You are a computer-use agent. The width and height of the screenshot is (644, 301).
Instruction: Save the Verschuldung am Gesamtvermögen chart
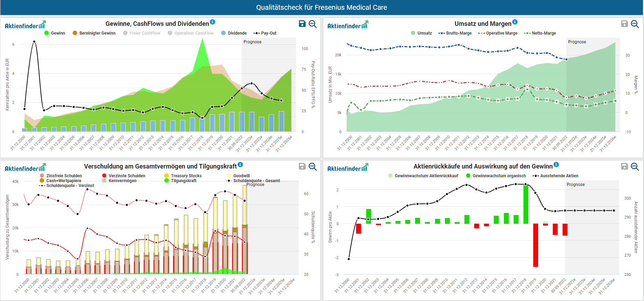tap(302, 166)
